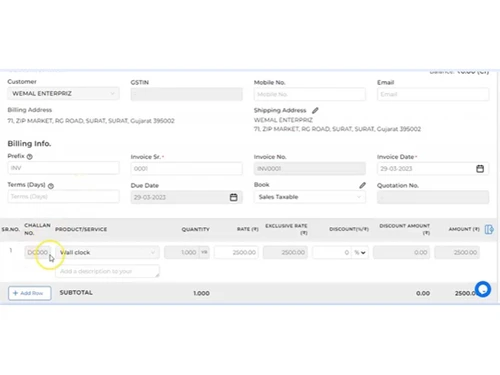Click the Quotation No. field
The width and height of the screenshot is (500, 375).
[x=433, y=197]
